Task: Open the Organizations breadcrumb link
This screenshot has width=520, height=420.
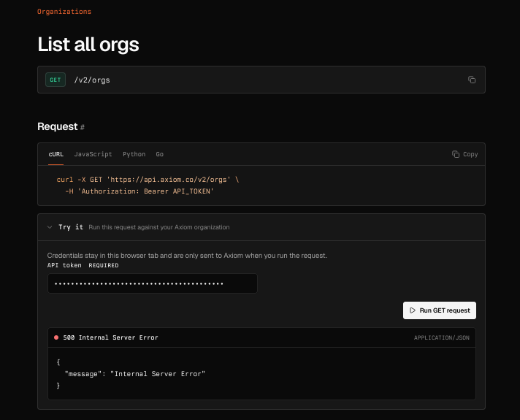Action: coord(64,12)
